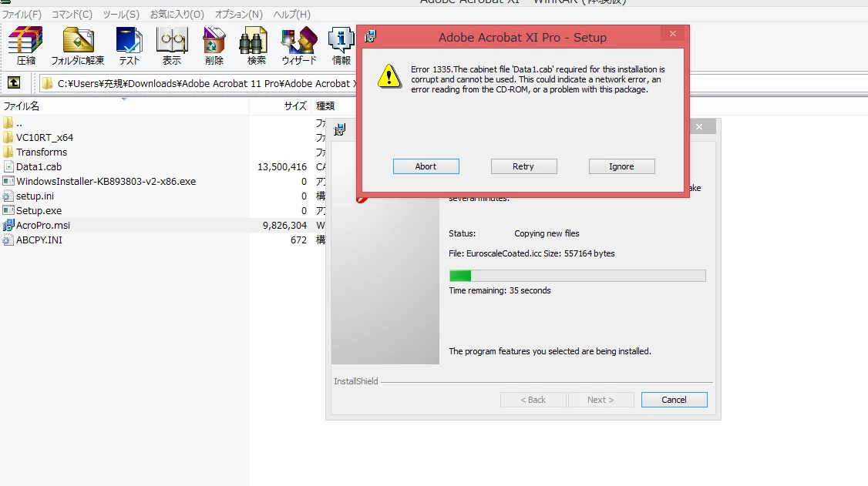The height and width of the screenshot is (486, 868).
Task: Click the WindowsInstaller-KB893803 exe icon
Action: tap(8, 181)
